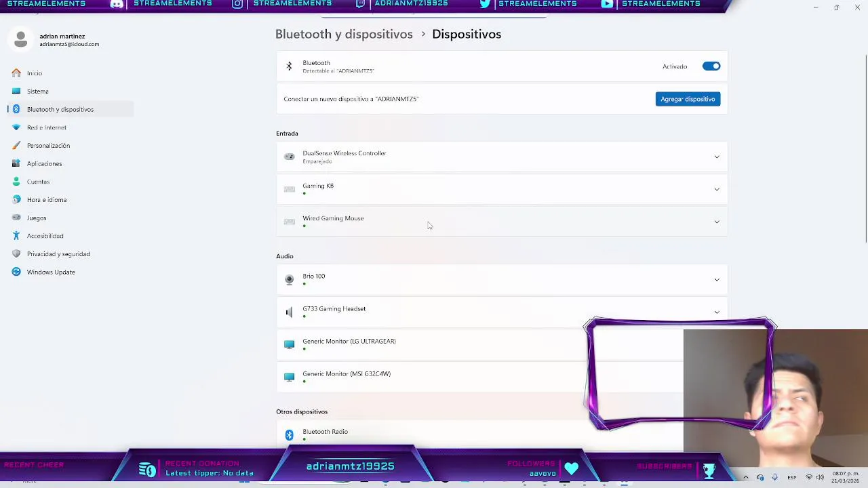This screenshot has width=868, height=488.
Task: Open the Personalización brush icon
Action: 16,145
